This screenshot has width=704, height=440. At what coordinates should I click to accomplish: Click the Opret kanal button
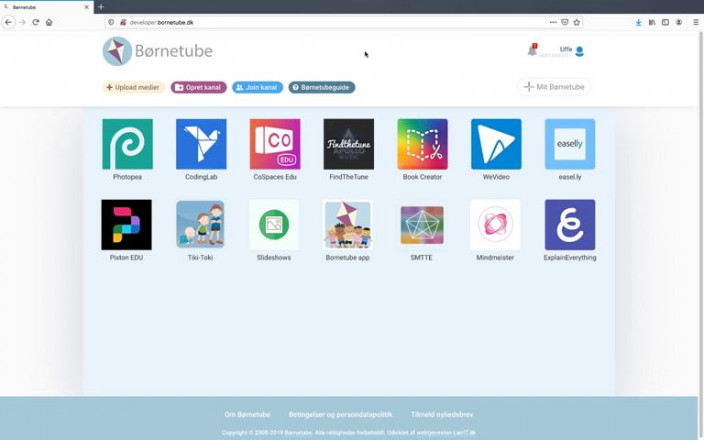point(198,87)
